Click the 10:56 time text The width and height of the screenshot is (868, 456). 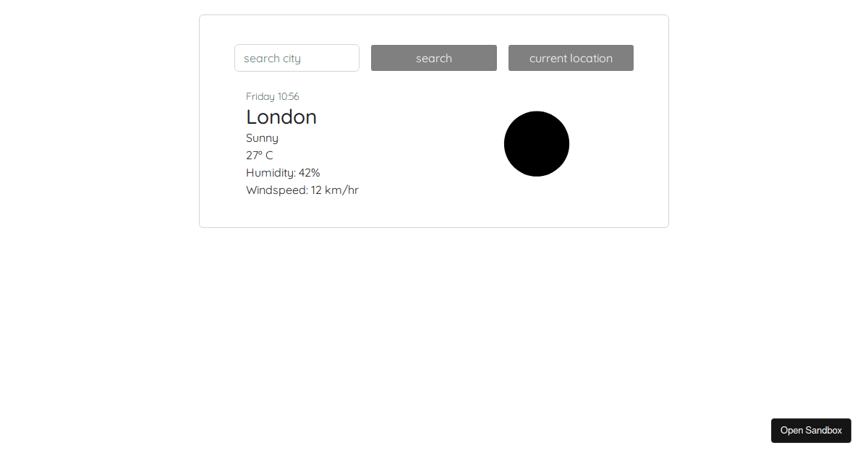pyautogui.click(x=289, y=96)
